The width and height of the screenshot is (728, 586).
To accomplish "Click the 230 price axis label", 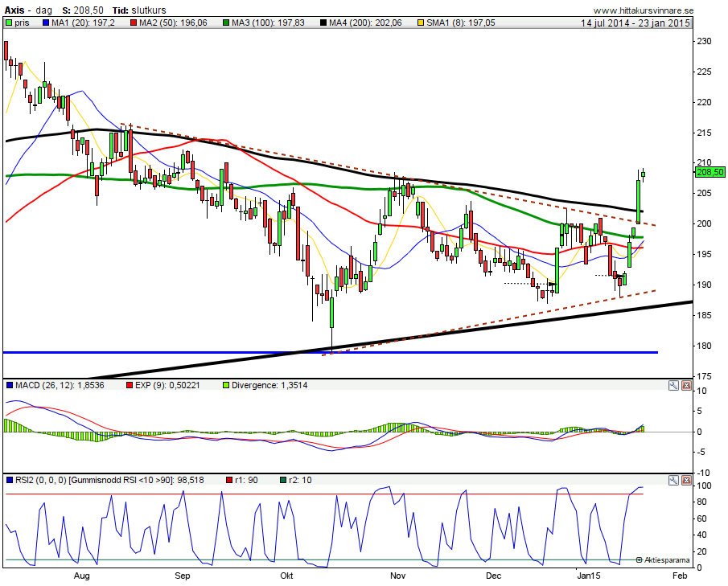I will click(704, 41).
